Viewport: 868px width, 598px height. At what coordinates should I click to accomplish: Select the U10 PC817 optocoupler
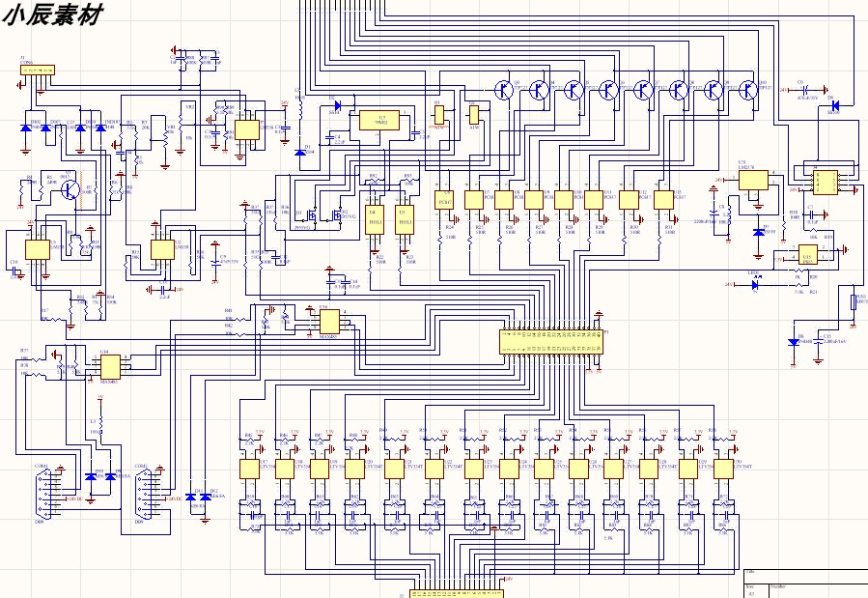pos(564,200)
